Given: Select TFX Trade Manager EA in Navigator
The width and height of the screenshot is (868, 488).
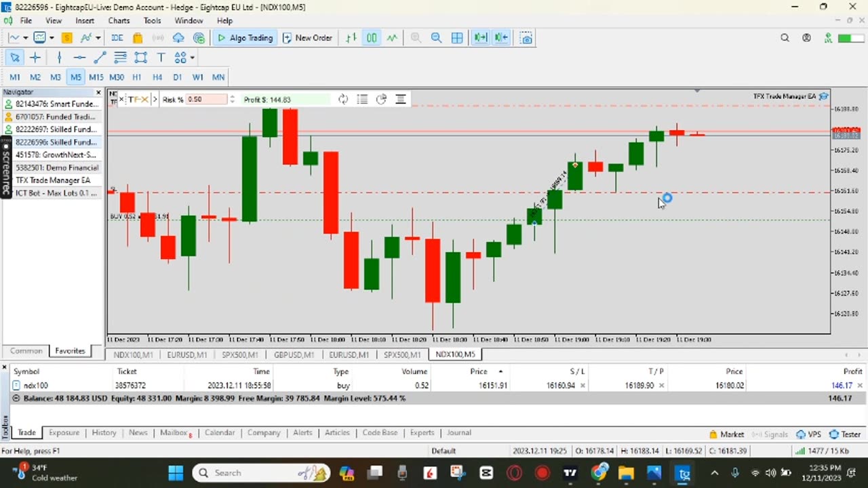Looking at the screenshot, I should click(52, 180).
